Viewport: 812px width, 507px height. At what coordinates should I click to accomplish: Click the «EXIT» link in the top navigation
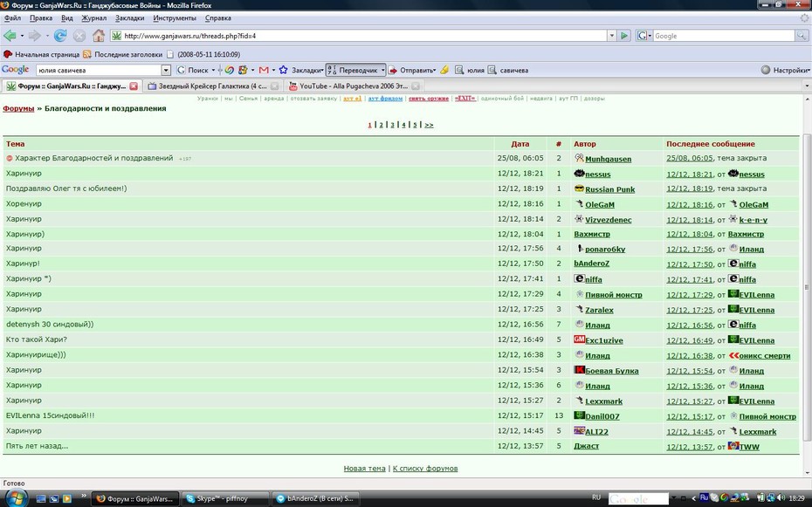coord(465,99)
